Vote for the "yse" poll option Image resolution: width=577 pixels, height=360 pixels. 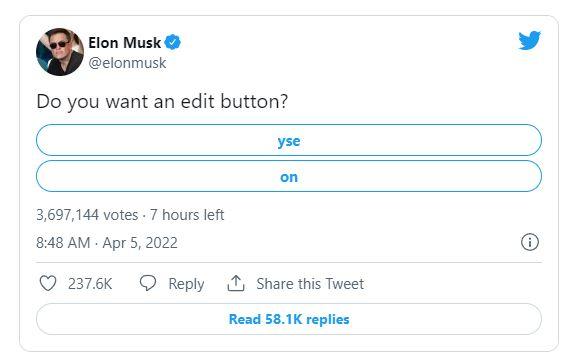(289, 140)
